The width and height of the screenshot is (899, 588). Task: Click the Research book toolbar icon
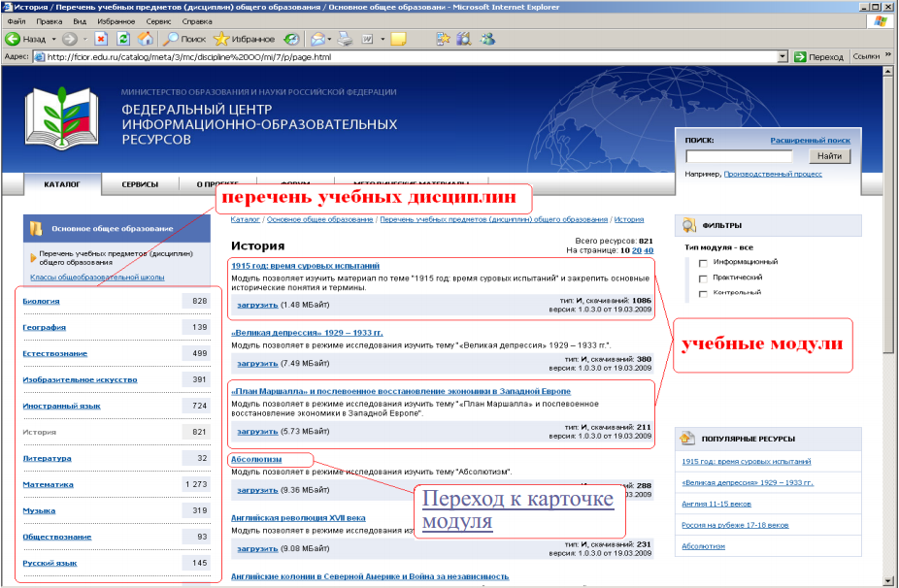click(x=464, y=39)
